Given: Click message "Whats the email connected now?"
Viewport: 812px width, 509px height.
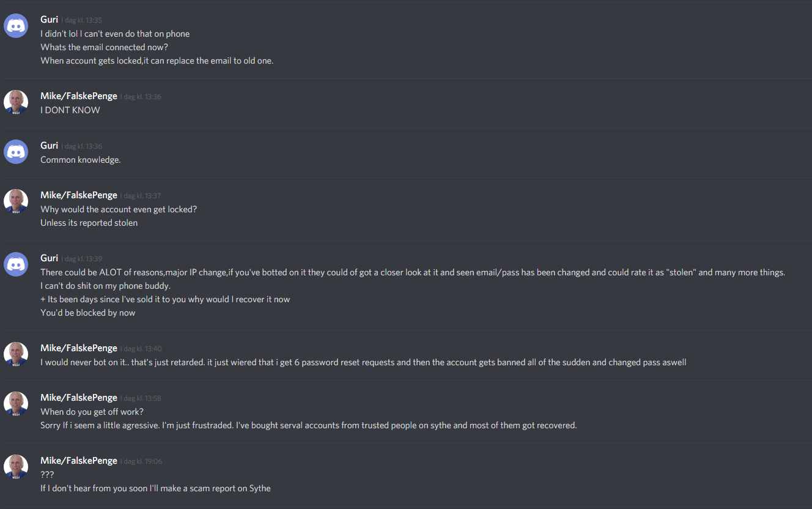Looking at the screenshot, I should coord(105,47).
